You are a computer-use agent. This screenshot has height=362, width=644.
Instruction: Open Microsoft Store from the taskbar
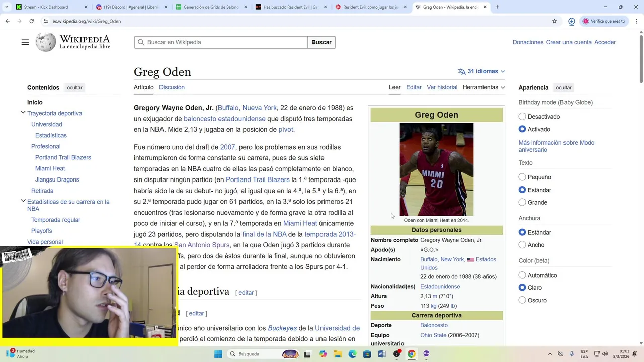tap(367, 354)
